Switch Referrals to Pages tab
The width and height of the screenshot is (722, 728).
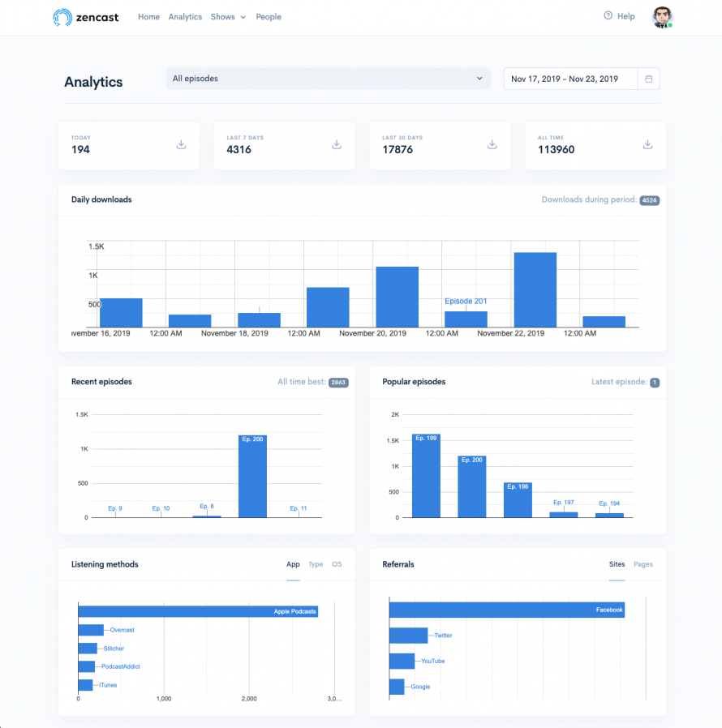[643, 564]
